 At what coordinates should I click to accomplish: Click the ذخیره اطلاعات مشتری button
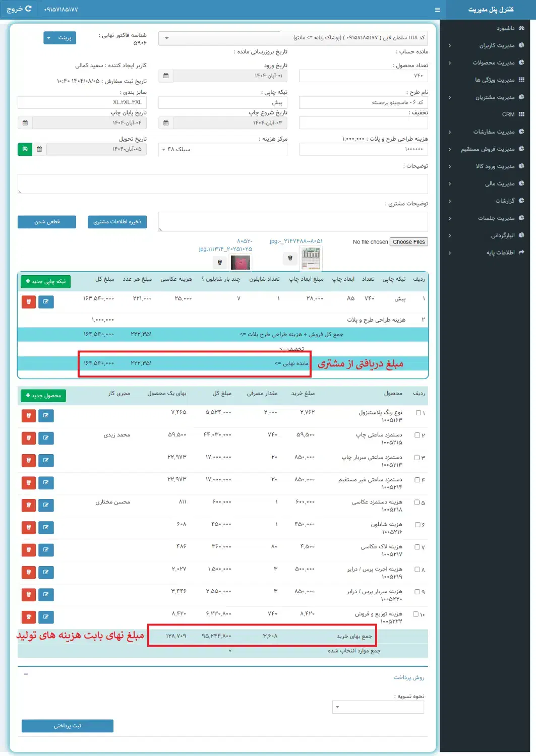click(117, 222)
